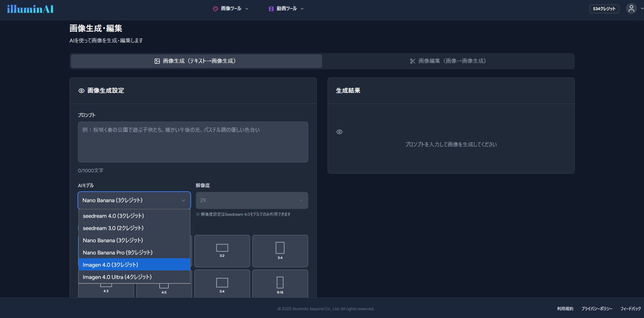644x318 pixels.
Task: Switch to the 画像編集 tab
Action: 448,61
